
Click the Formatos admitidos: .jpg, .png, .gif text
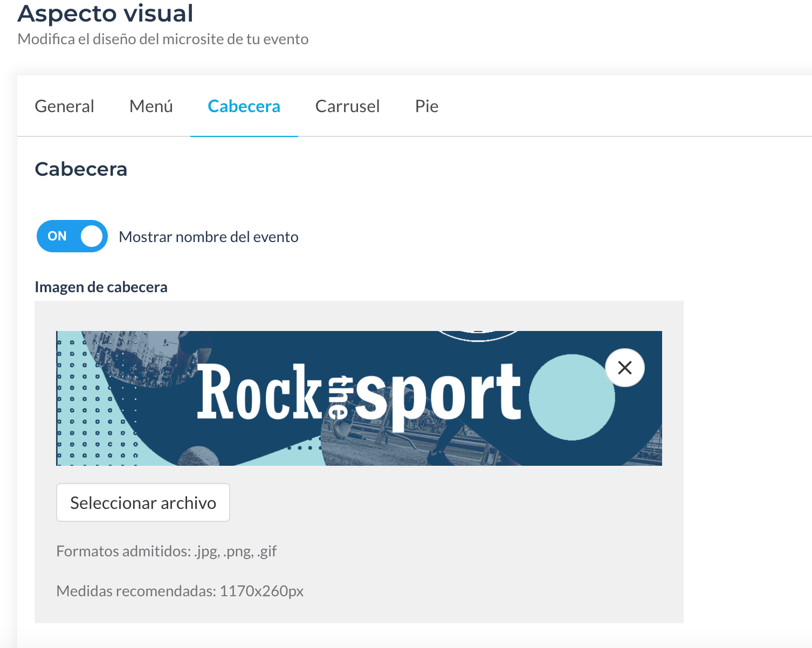[167, 551]
